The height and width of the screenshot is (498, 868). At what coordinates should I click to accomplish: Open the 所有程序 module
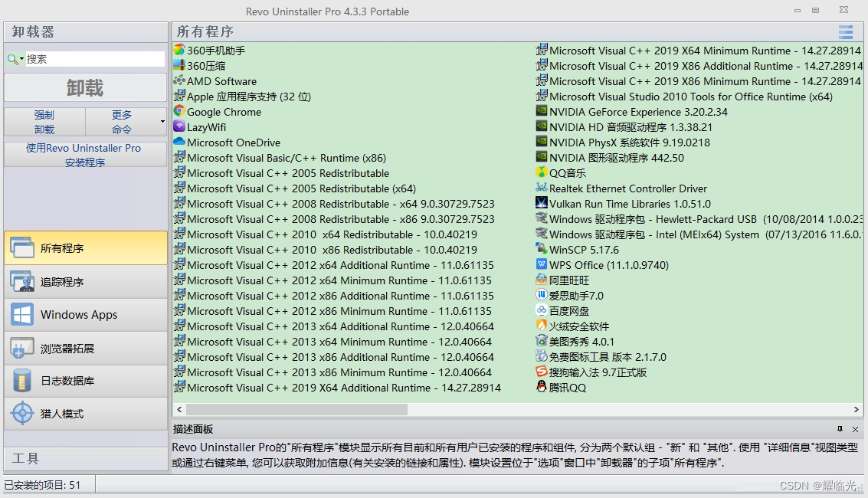point(86,248)
